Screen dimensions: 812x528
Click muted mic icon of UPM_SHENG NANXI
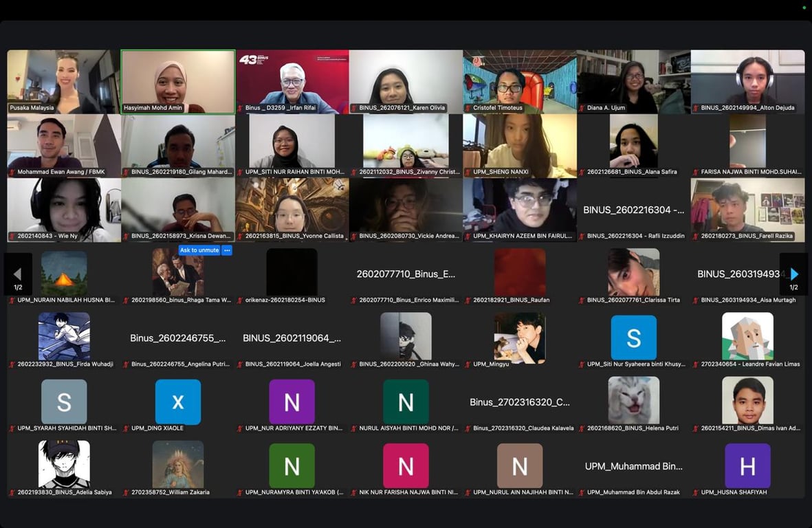(468, 172)
